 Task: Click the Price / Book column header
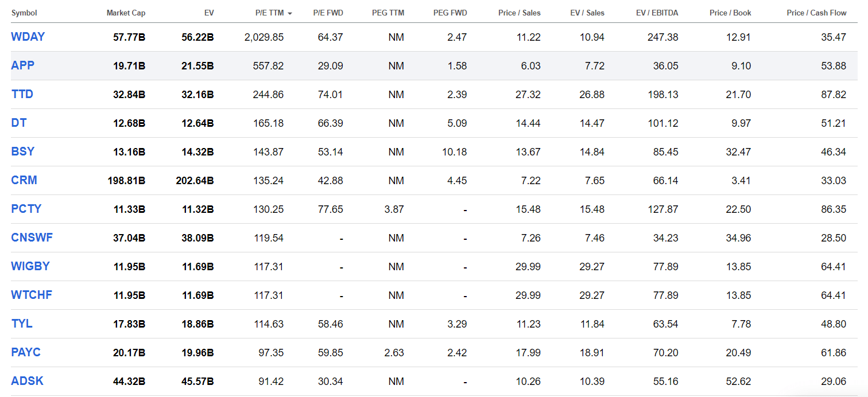[x=730, y=13]
